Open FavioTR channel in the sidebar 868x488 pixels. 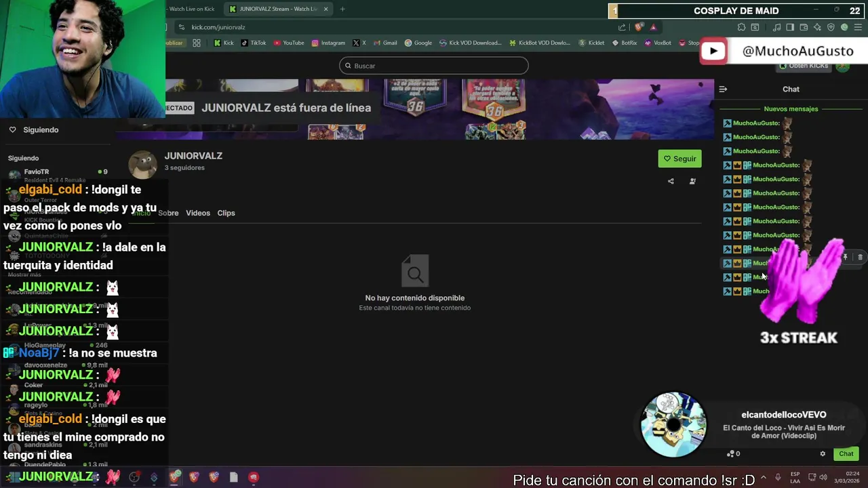tap(58, 174)
